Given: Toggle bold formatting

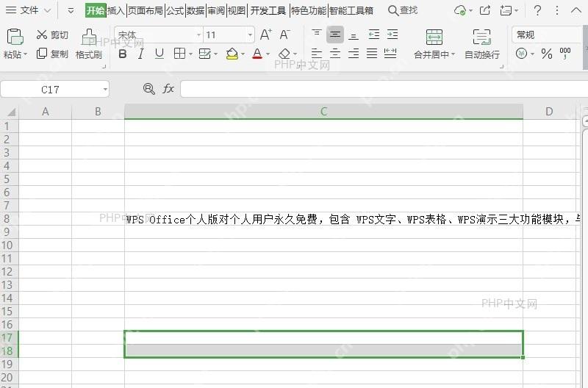Looking at the screenshot, I should pos(122,54).
